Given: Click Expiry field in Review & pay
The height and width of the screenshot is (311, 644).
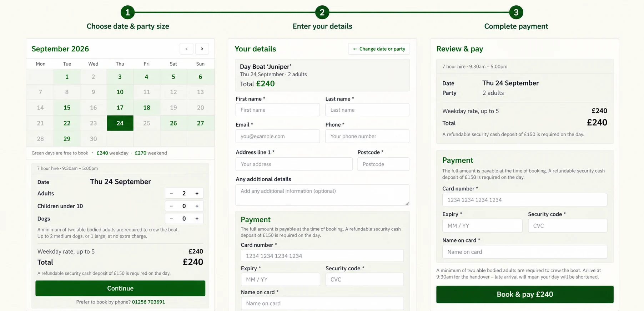Looking at the screenshot, I should click(x=482, y=226).
